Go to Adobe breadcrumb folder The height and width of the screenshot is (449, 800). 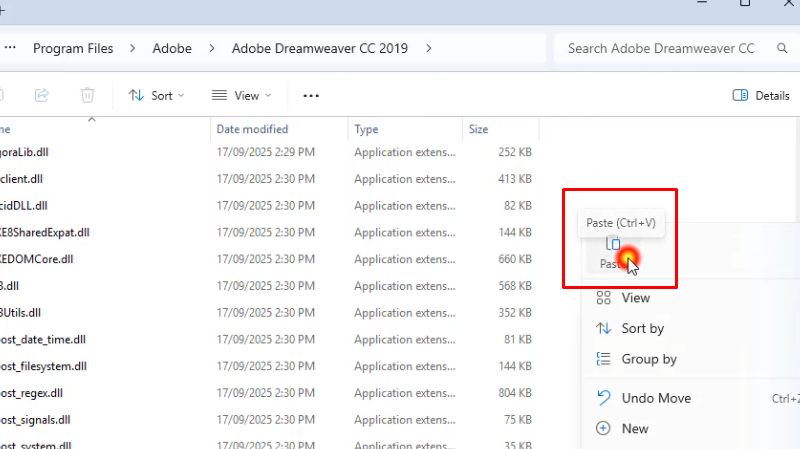(x=172, y=48)
